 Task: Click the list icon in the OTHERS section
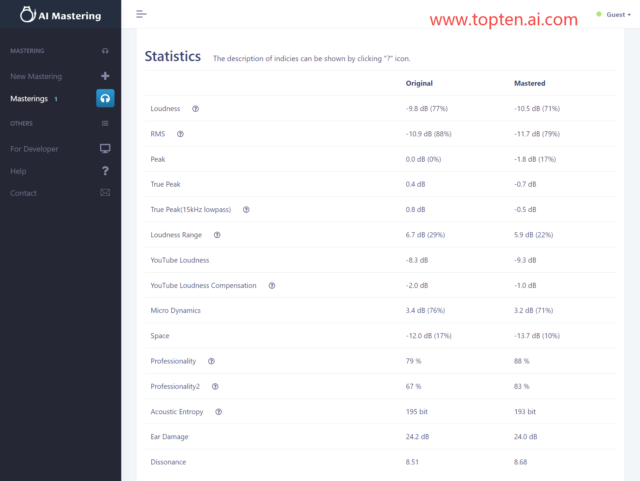coord(105,123)
